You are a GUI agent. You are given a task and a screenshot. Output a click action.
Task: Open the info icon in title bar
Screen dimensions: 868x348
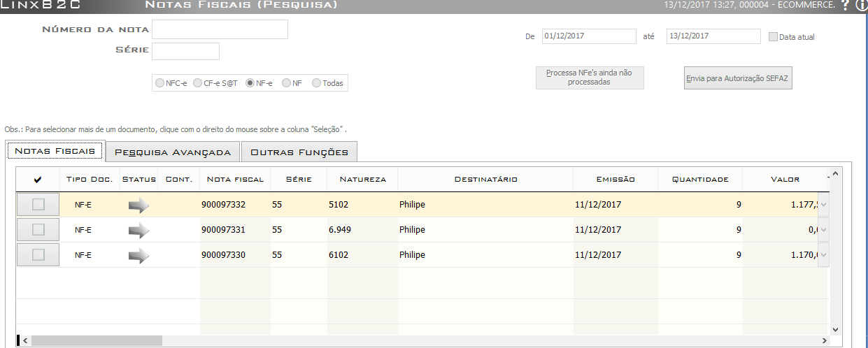click(861, 5)
